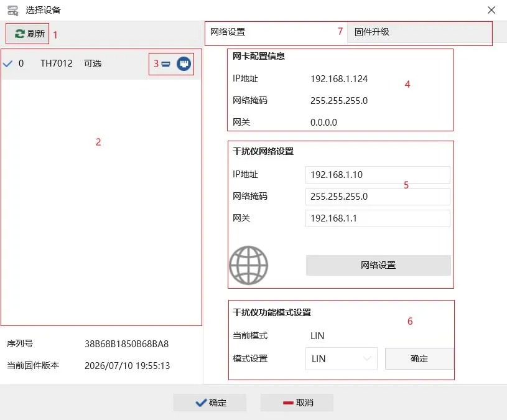
Task: Click IP地址 field showing 192.168.1.10
Action: pyautogui.click(x=378, y=175)
